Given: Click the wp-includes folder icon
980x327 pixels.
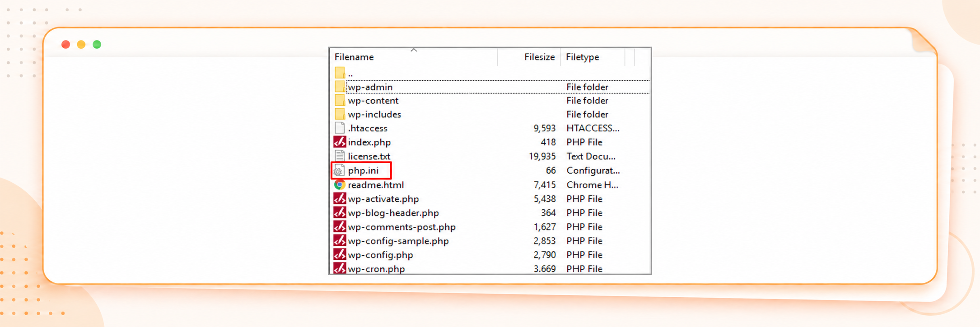Looking at the screenshot, I should (x=340, y=114).
